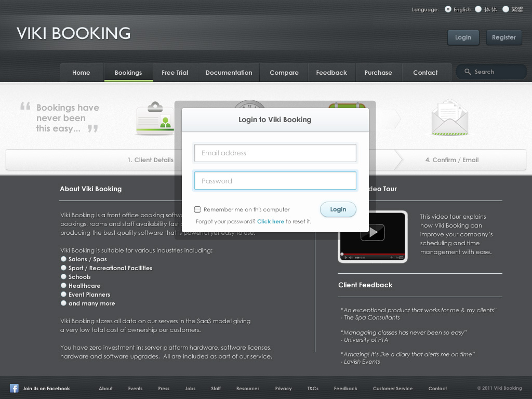Click the 'Salons / Spas' list item
This screenshot has width=532, height=399.
[x=87, y=259]
